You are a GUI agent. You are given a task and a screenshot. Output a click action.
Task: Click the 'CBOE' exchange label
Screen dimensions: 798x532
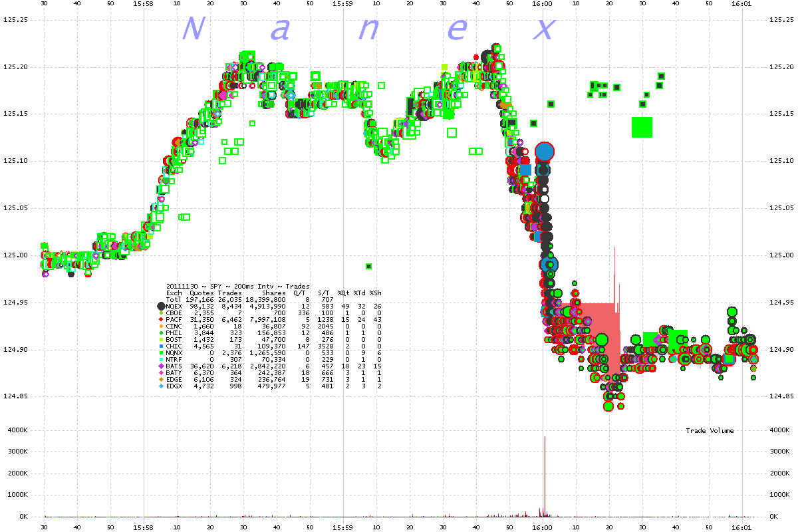(x=174, y=313)
